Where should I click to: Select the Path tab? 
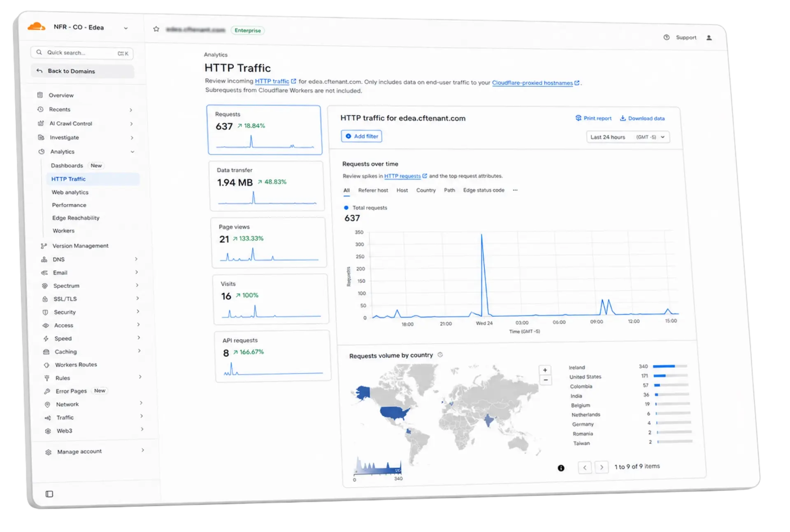(x=449, y=190)
